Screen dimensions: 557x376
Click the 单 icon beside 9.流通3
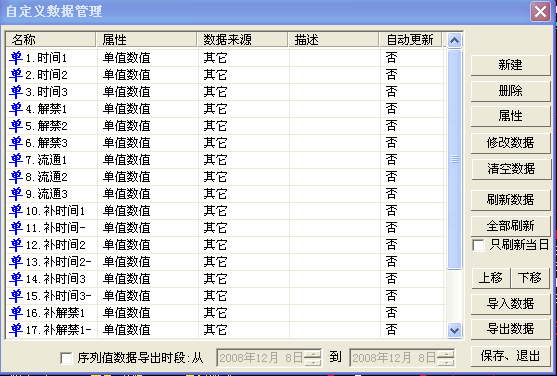click(16, 194)
